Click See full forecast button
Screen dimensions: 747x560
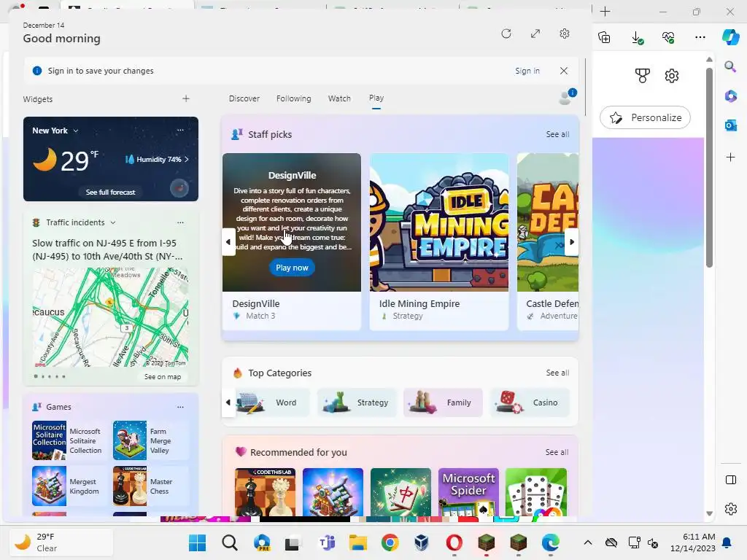[111, 192]
